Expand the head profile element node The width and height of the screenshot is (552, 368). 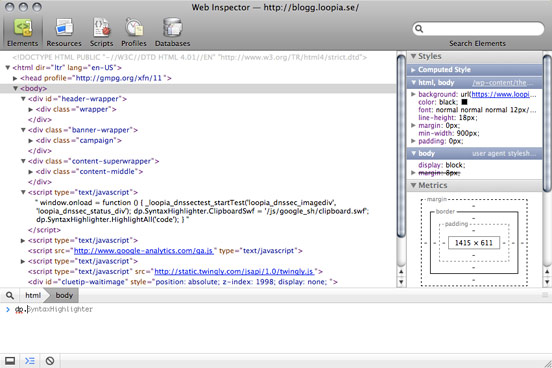click(x=15, y=78)
